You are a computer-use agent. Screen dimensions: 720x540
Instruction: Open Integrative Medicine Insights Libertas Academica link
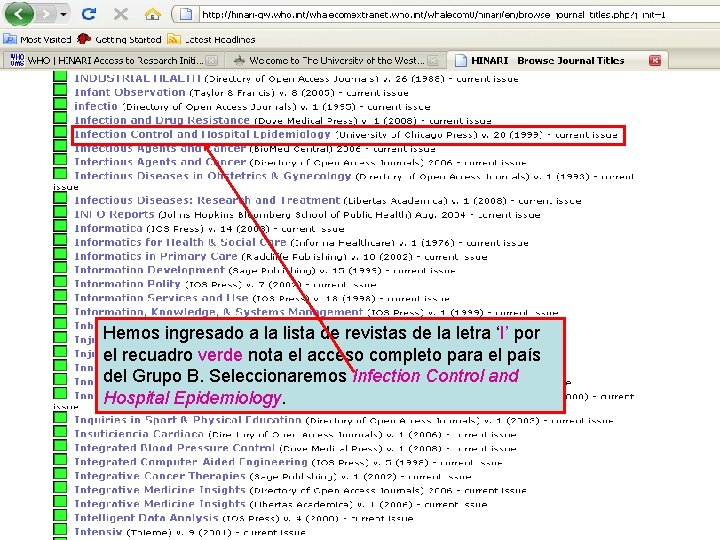(x=160, y=503)
